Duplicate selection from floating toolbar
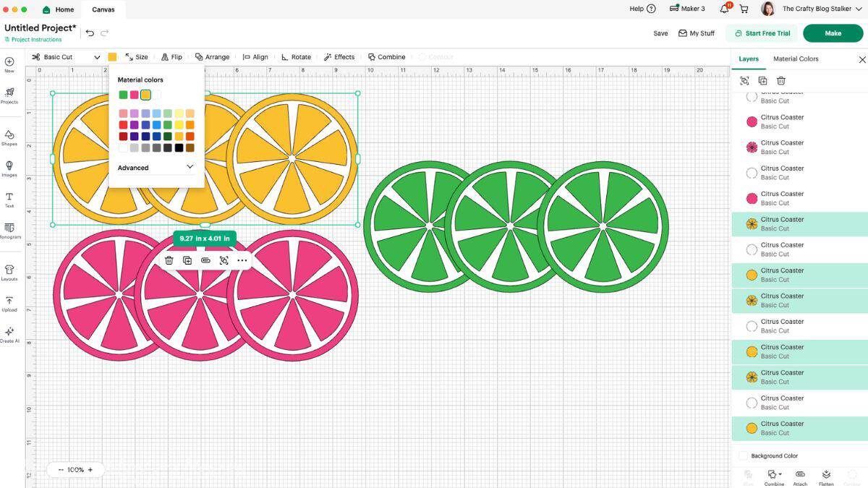Image resolution: width=868 pixels, height=488 pixels. (187, 260)
